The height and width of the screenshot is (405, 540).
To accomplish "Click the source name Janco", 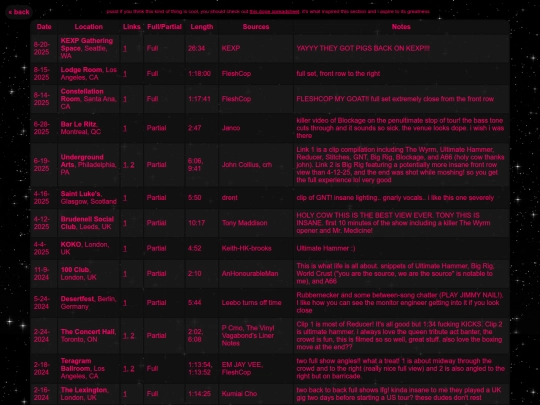I will click(231, 128).
